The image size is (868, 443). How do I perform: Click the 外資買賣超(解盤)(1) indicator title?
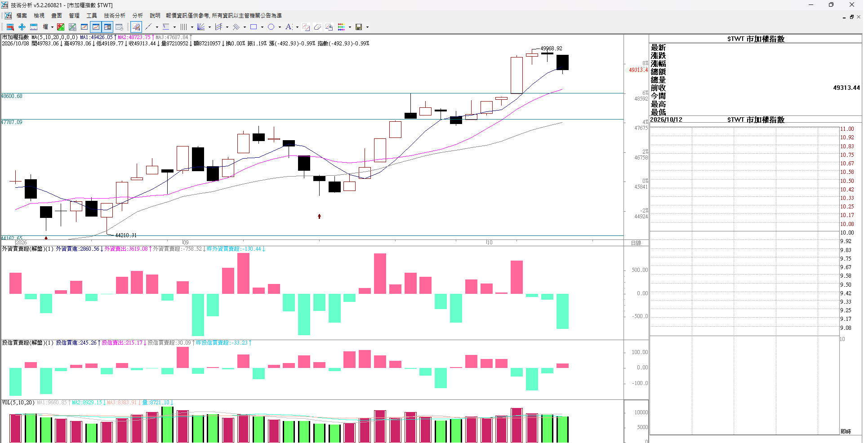coord(28,249)
